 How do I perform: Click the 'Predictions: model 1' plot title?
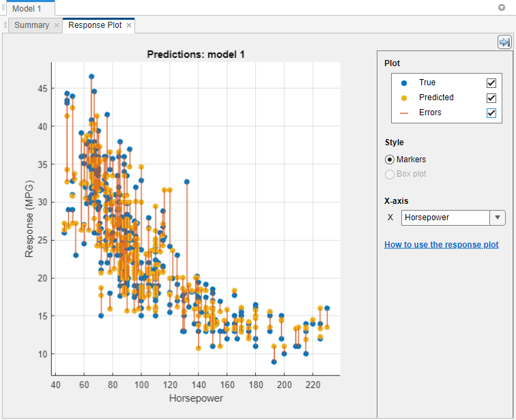click(x=196, y=54)
